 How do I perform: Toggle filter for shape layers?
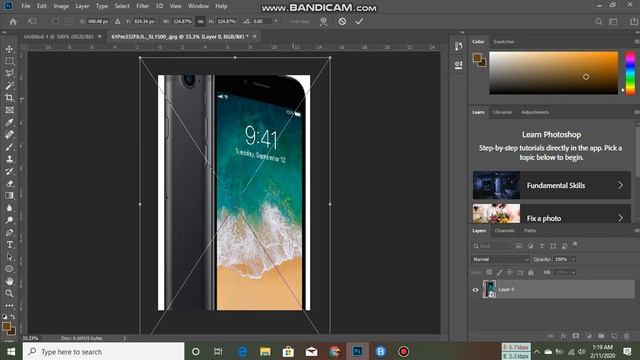553,246
